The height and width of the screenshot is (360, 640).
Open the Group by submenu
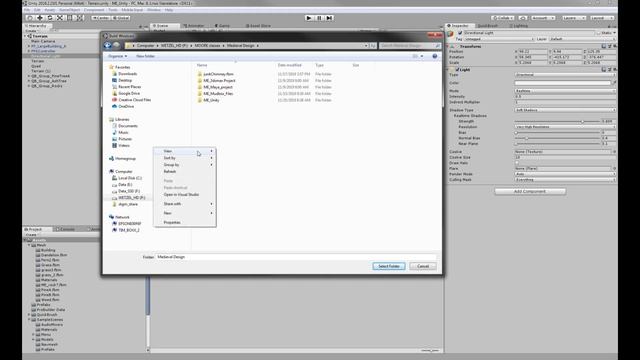coord(184,165)
